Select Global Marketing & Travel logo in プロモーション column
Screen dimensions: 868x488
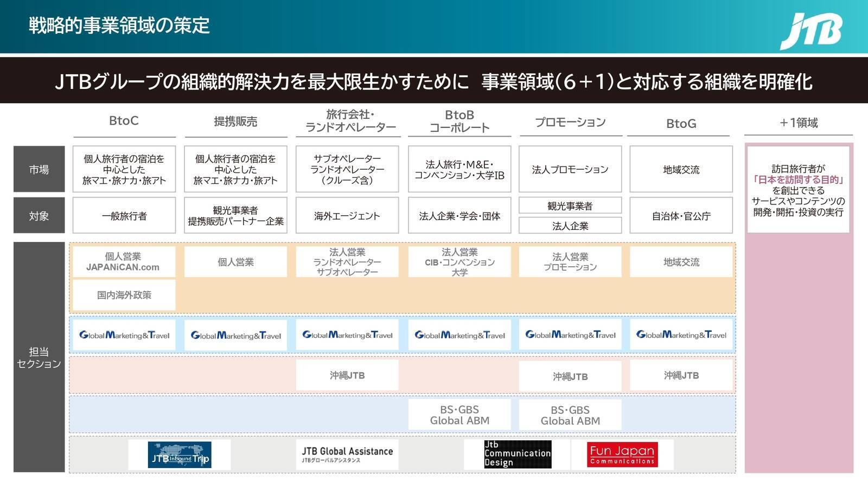tap(570, 335)
